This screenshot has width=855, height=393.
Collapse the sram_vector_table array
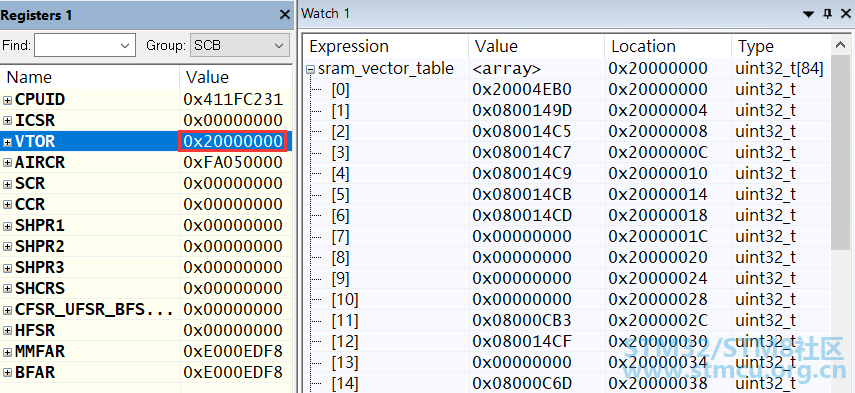[x=310, y=69]
